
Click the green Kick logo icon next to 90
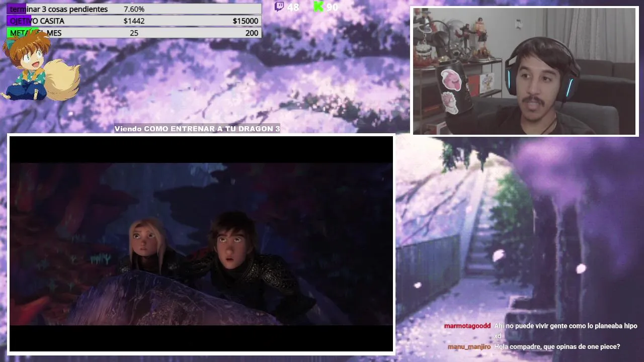point(318,7)
